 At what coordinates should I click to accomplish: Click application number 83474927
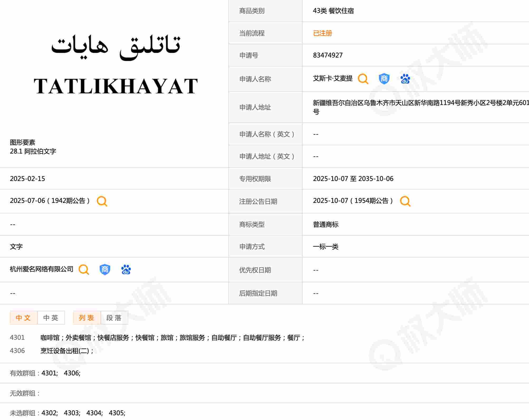(328, 55)
